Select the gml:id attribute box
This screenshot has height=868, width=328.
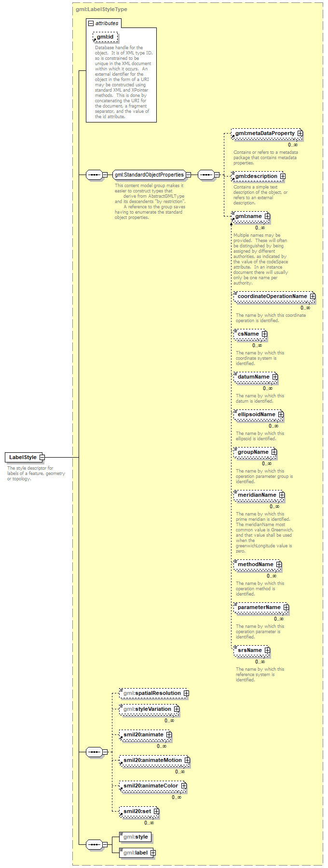tap(105, 37)
